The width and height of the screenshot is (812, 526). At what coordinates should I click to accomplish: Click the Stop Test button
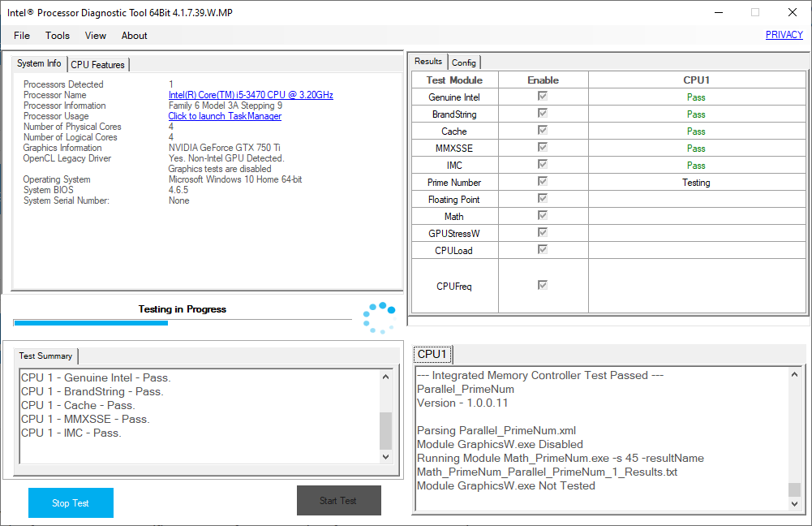click(71, 502)
